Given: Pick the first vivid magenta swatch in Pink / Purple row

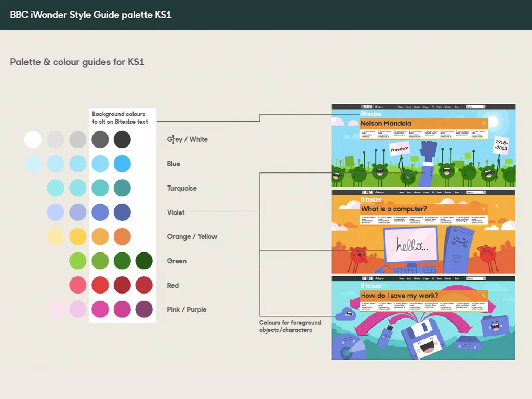Looking at the screenshot, I should coord(100,310).
